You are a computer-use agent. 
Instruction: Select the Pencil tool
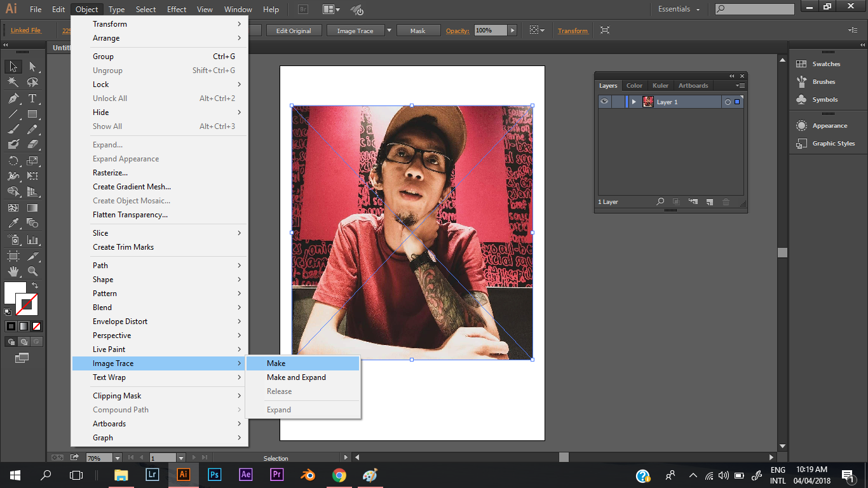pos(32,129)
